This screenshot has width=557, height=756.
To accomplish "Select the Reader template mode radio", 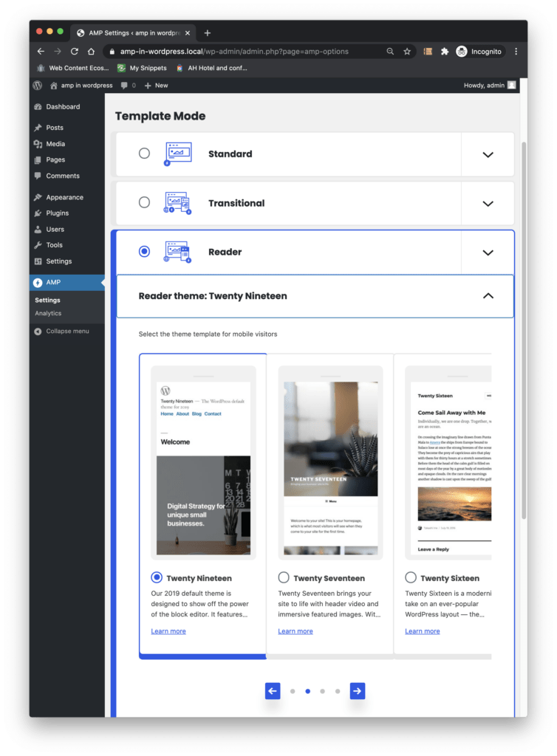I will click(144, 252).
